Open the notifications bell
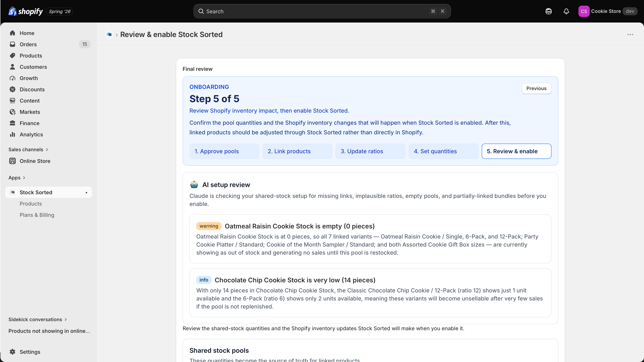 click(566, 11)
